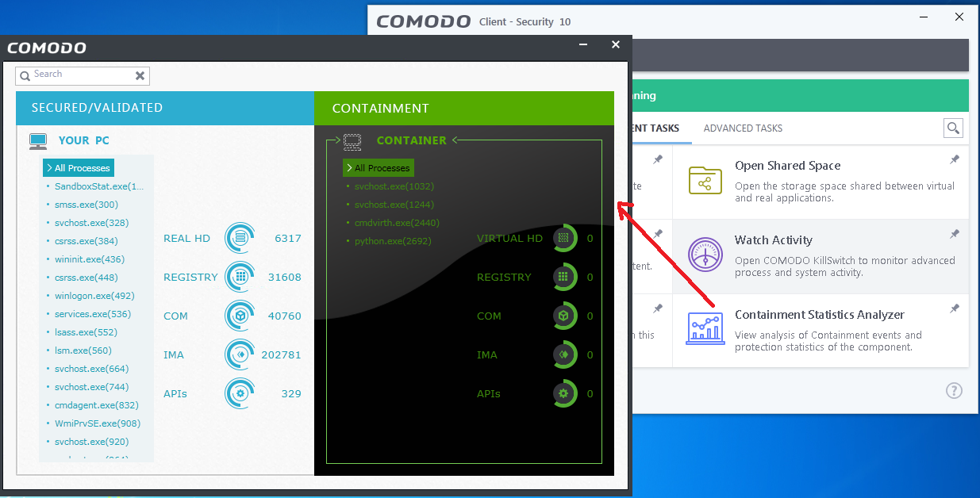
Task: Expand All Processes under YOUR PC
Action: [78, 168]
